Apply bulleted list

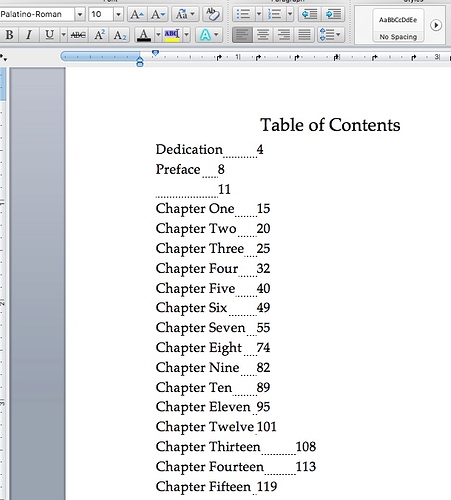(243, 14)
